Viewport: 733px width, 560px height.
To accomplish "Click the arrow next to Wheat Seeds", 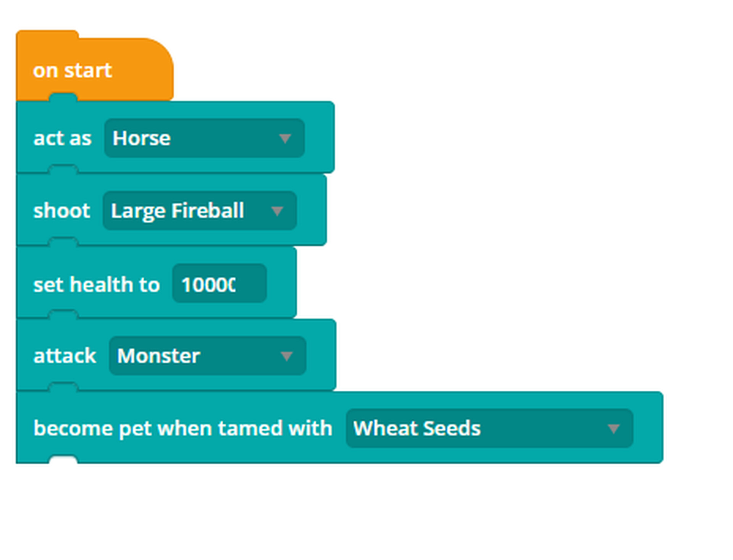I will [614, 428].
